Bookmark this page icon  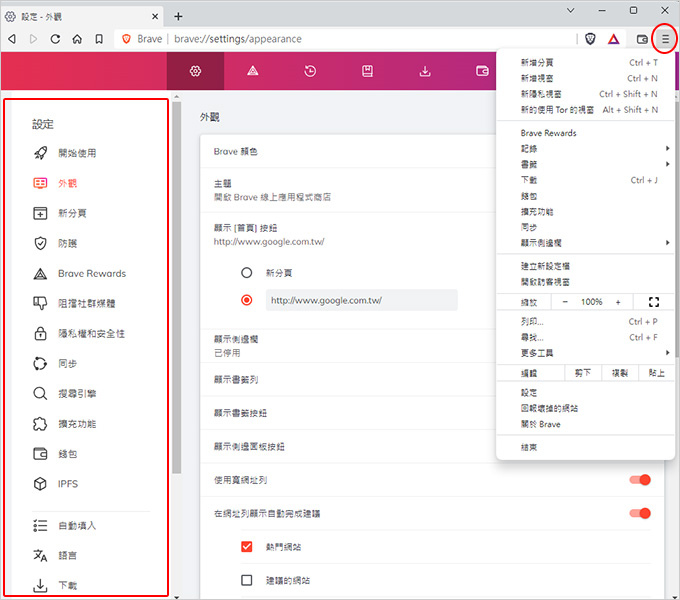(x=99, y=39)
